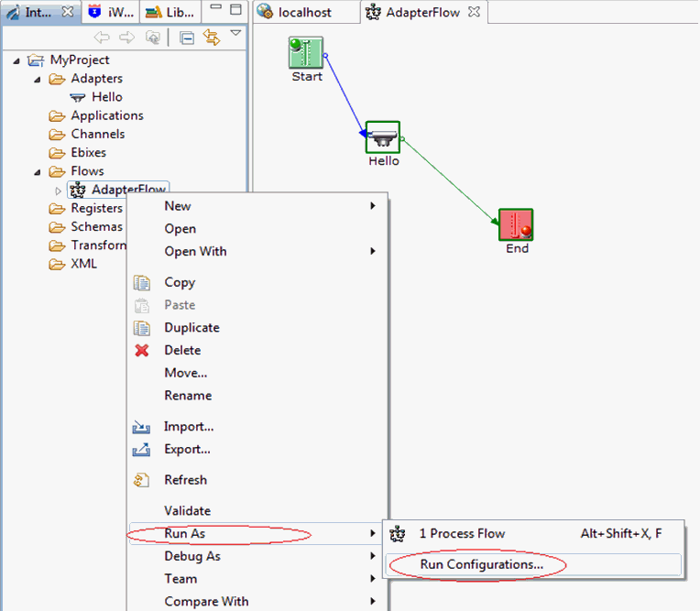Viewport: 700px width, 611px height.
Task: Minimize the explorer panel
Action: pos(216,7)
